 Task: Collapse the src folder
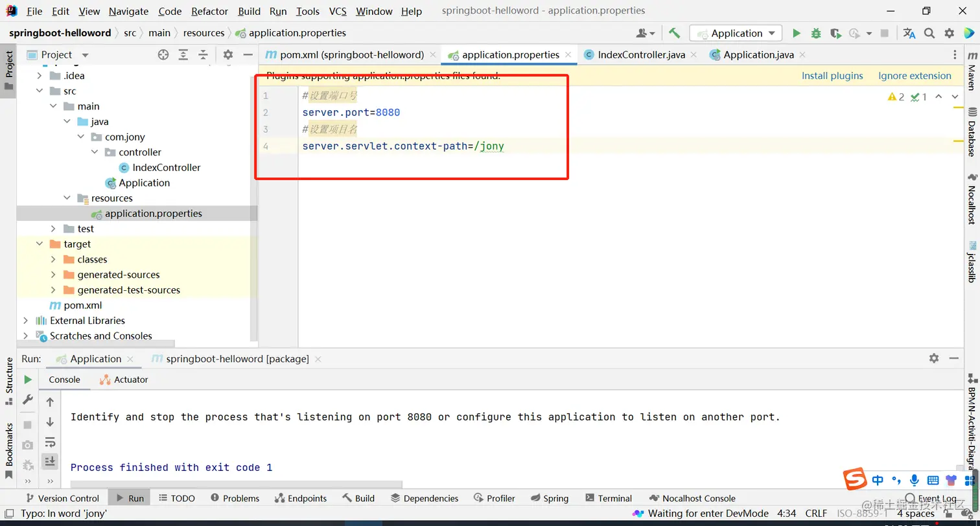pyautogui.click(x=40, y=91)
